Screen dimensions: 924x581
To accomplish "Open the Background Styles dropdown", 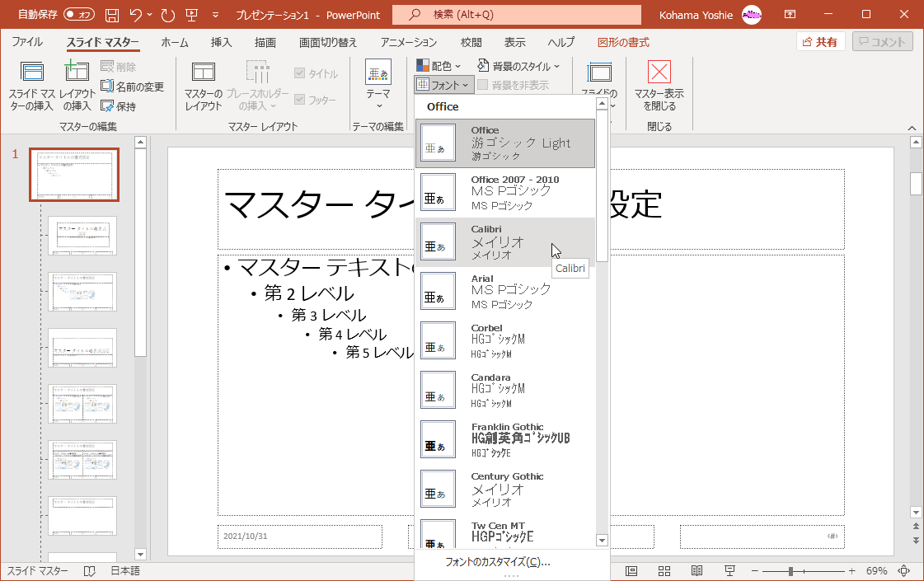I will (518, 66).
